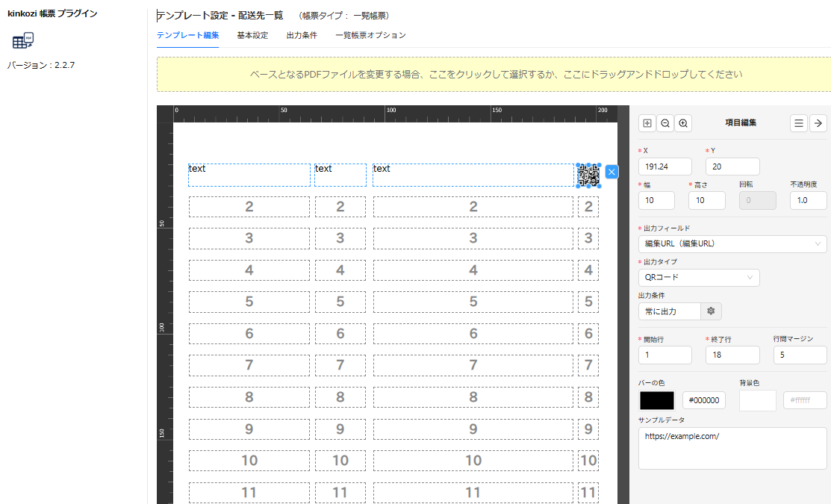831x504 pixels.
Task: Click the 行間マージン input field
Action: (x=800, y=355)
